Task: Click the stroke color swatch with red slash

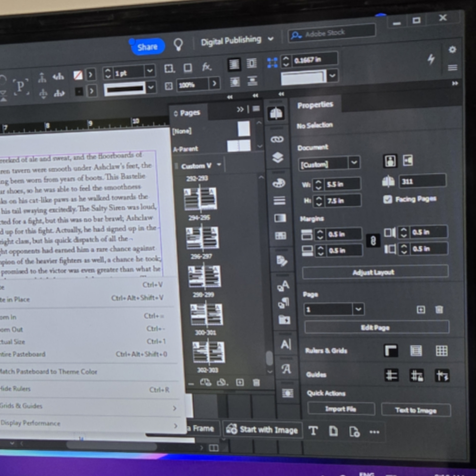Action: click(x=78, y=75)
